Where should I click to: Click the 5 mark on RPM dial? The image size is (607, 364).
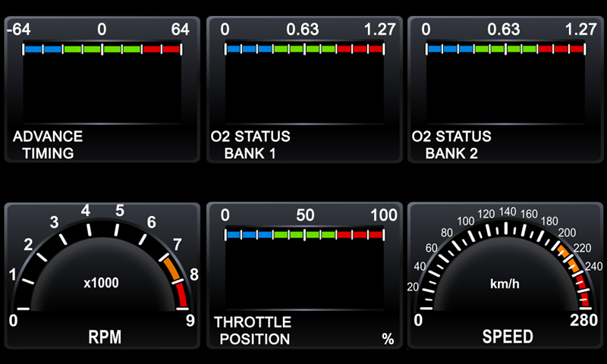(x=120, y=211)
